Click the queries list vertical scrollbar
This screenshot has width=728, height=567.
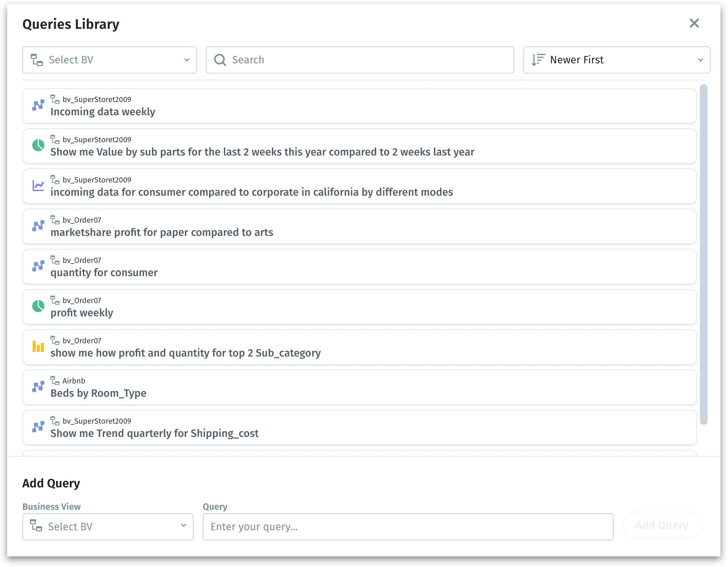[703, 254]
